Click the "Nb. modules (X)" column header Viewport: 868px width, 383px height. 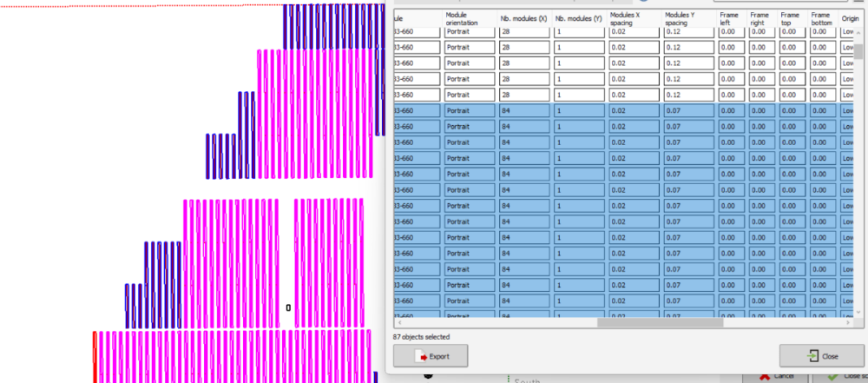coord(524,17)
